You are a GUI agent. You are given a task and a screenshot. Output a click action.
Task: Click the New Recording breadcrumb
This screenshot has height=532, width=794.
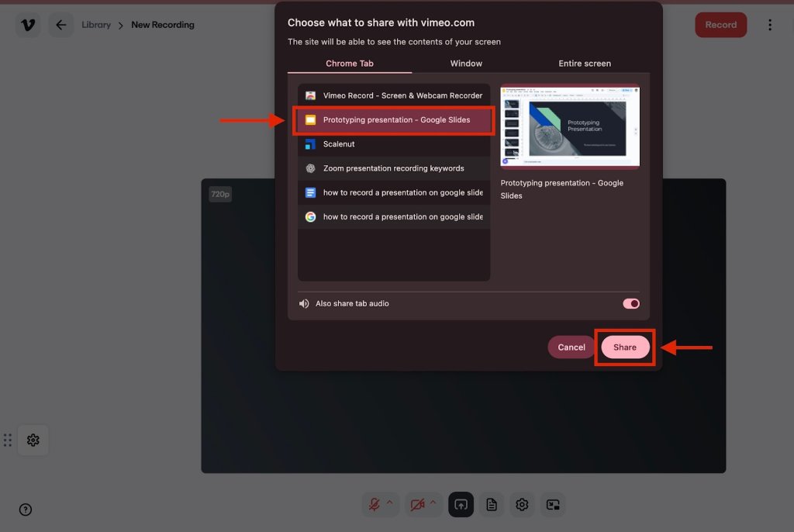point(163,25)
